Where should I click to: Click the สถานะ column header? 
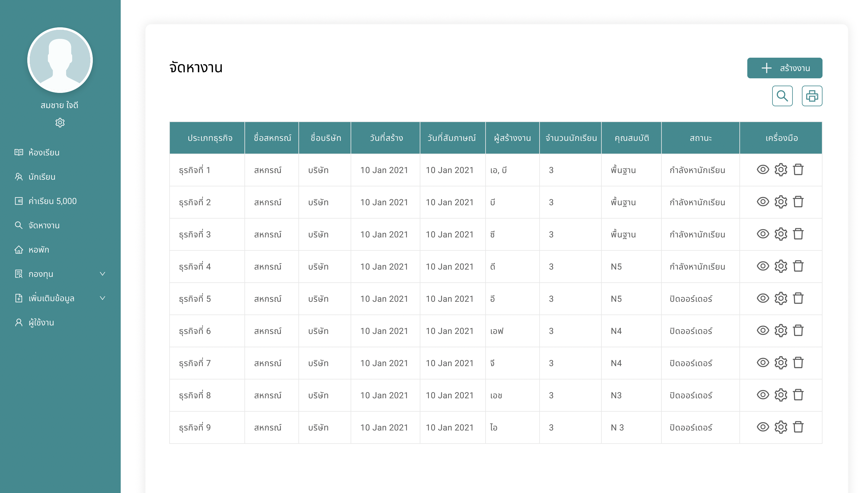[701, 138]
